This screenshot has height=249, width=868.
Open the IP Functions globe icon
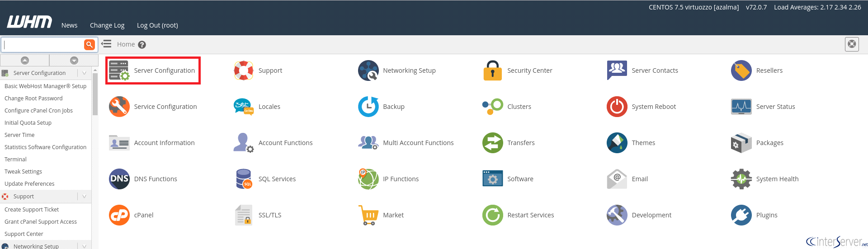click(x=368, y=179)
